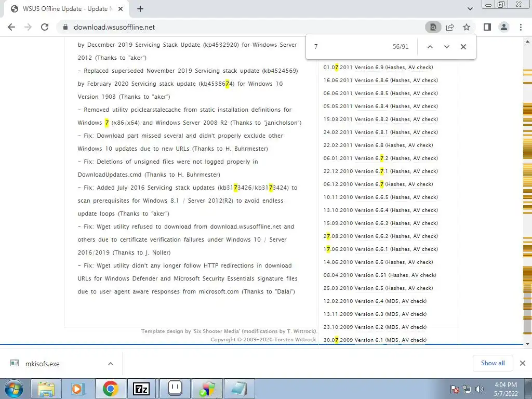
Task: Click the find-in-page search icon in address bar
Action: [x=433, y=27]
